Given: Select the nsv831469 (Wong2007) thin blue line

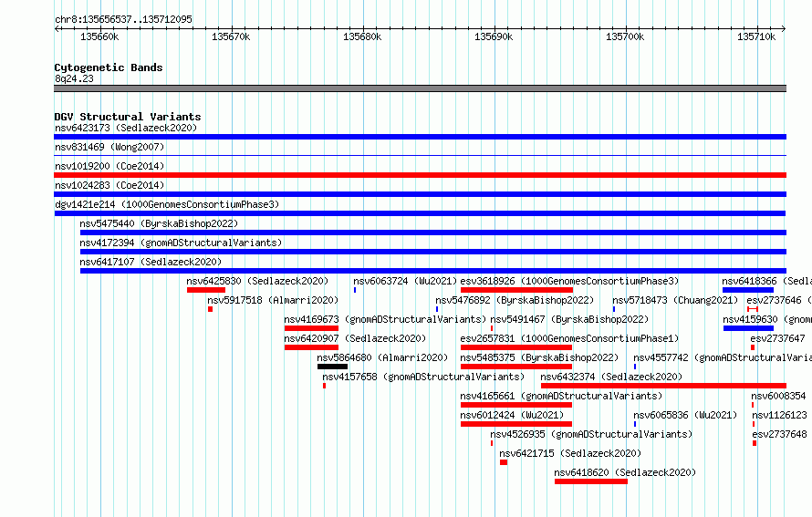Looking at the screenshot, I should point(420,155).
